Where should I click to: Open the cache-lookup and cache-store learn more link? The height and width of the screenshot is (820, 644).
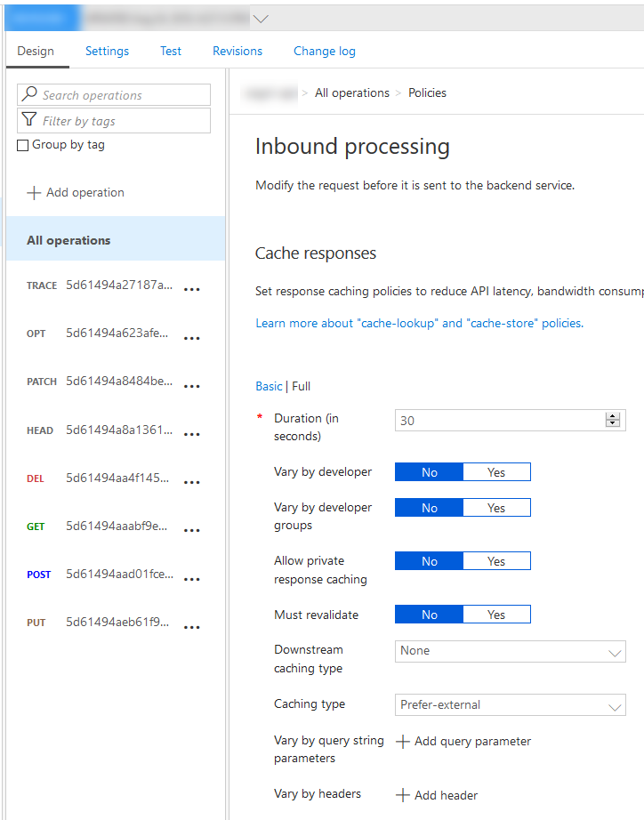pos(419,323)
